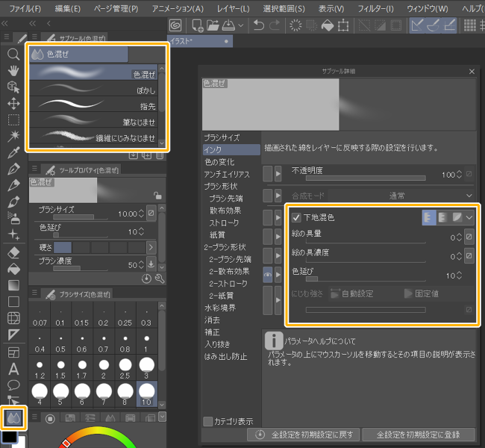Open the レイヤー(L) menu
The image size is (485, 448).
pyautogui.click(x=234, y=9)
